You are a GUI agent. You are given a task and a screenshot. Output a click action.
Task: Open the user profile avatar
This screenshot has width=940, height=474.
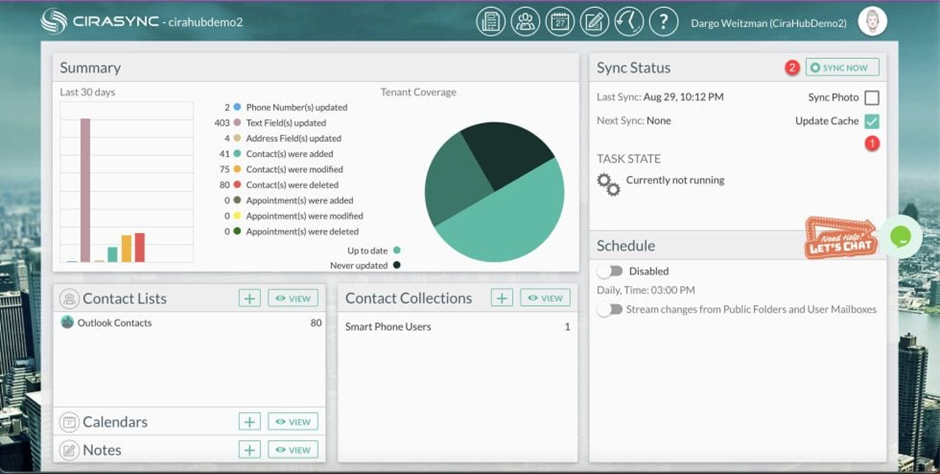[x=872, y=22]
